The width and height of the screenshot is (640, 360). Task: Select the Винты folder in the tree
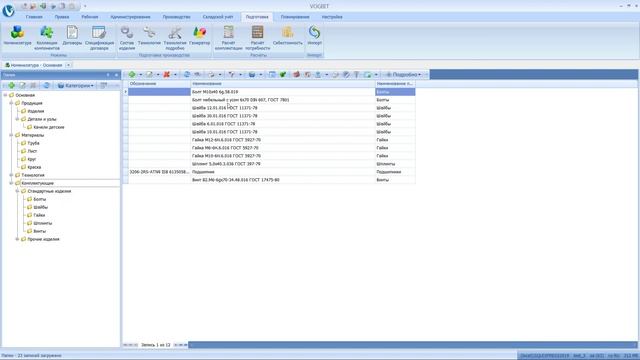coord(39,231)
